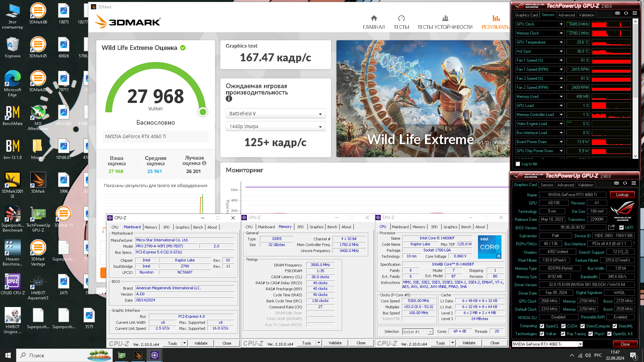644x362 pixels.
Task: Open the 3DMark tests gauge icon
Action: [401, 18]
